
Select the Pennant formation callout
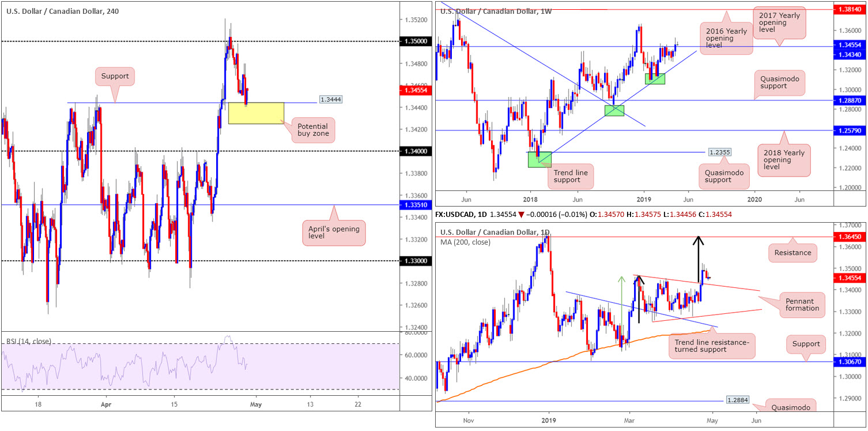(x=801, y=303)
